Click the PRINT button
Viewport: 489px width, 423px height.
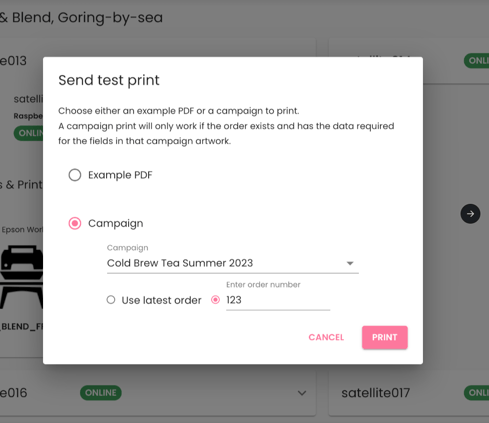pyautogui.click(x=385, y=337)
